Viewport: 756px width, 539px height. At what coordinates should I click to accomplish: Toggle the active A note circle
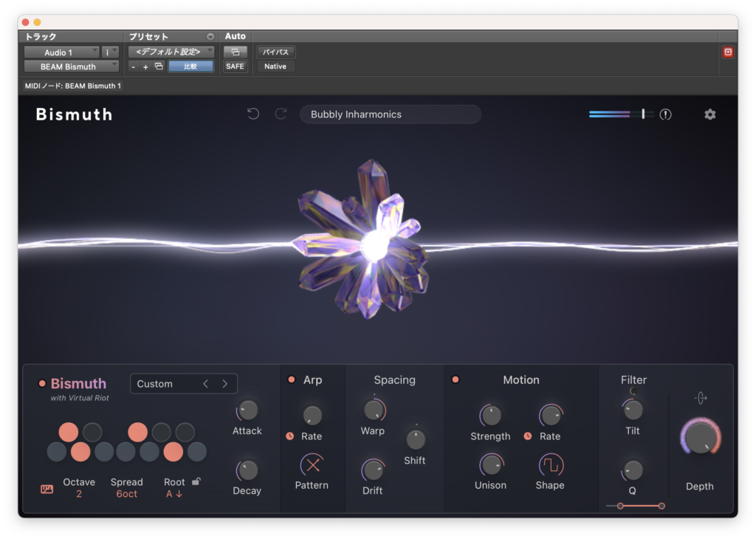tap(173, 452)
